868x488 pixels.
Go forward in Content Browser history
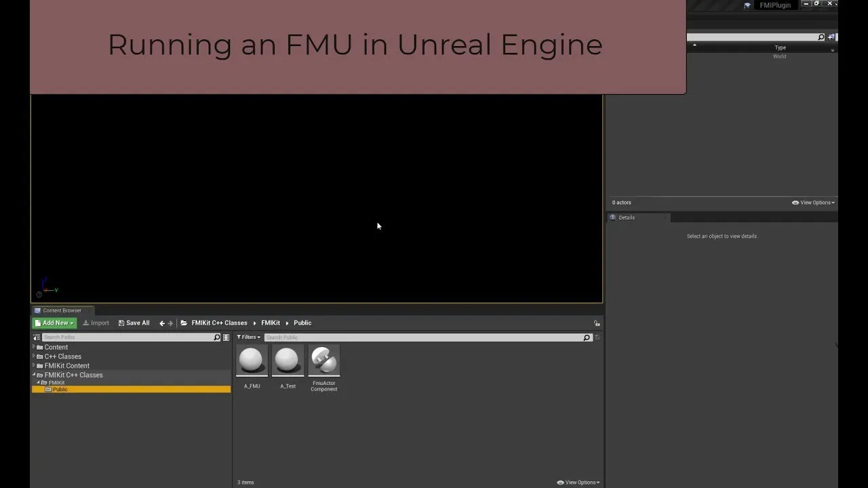pos(170,323)
